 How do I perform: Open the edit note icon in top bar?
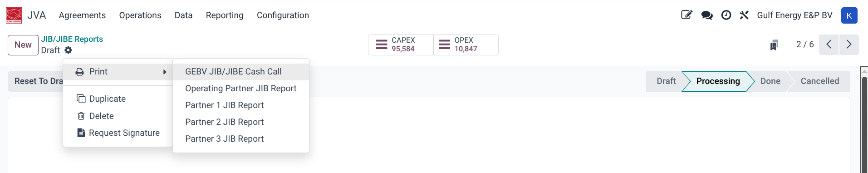click(687, 15)
